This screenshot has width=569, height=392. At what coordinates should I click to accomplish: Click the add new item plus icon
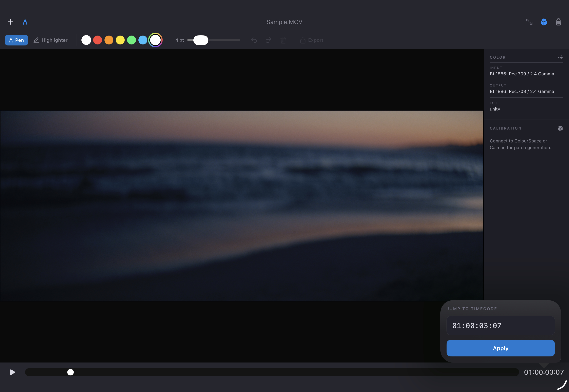tap(10, 22)
